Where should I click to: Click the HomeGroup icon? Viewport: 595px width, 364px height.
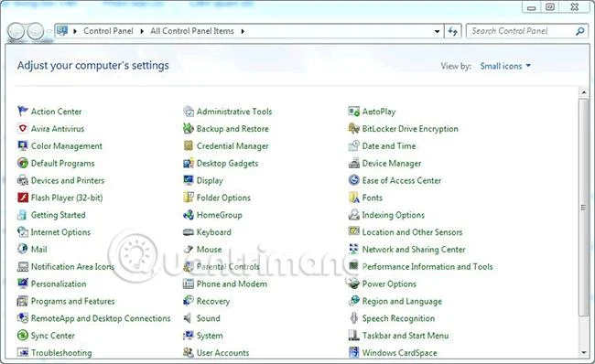tap(189, 215)
